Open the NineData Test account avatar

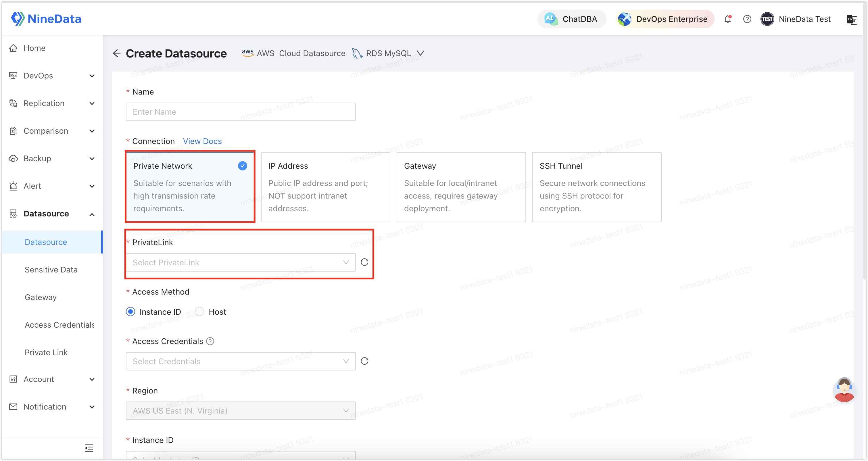pyautogui.click(x=767, y=19)
